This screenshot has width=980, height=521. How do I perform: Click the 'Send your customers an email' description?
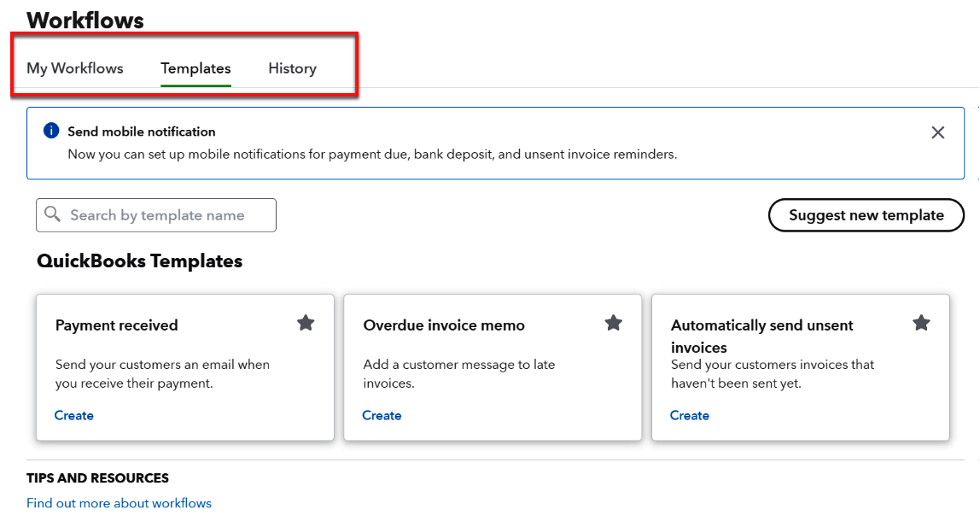click(162, 373)
